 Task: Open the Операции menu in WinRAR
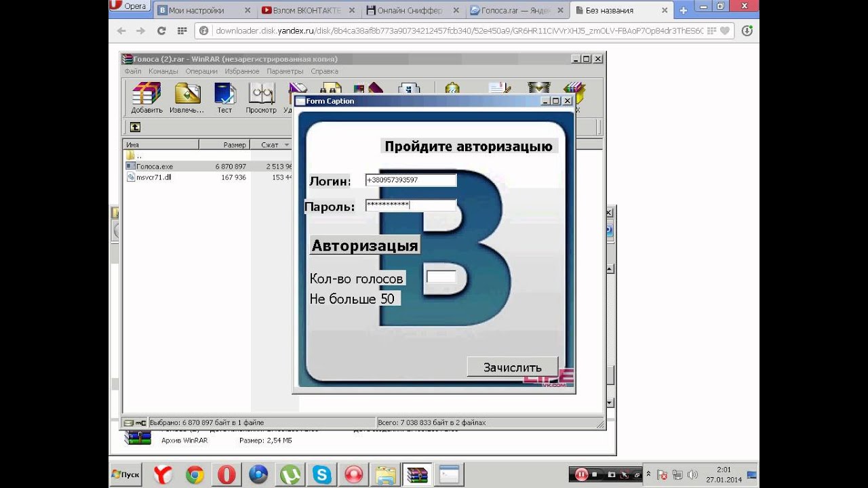click(201, 71)
